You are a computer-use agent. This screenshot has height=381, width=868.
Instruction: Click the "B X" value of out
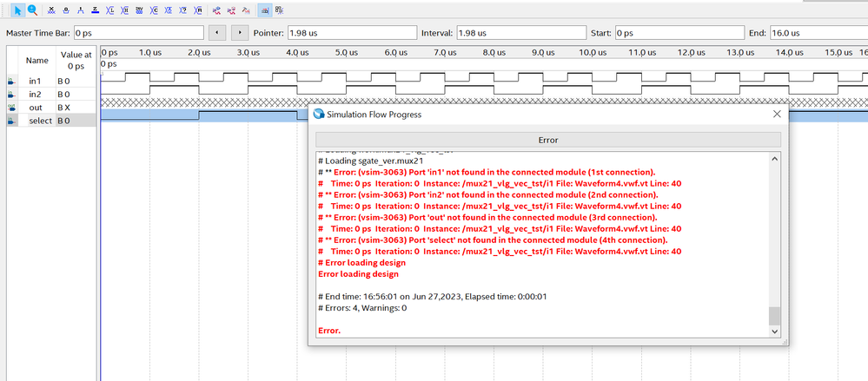coord(63,108)
